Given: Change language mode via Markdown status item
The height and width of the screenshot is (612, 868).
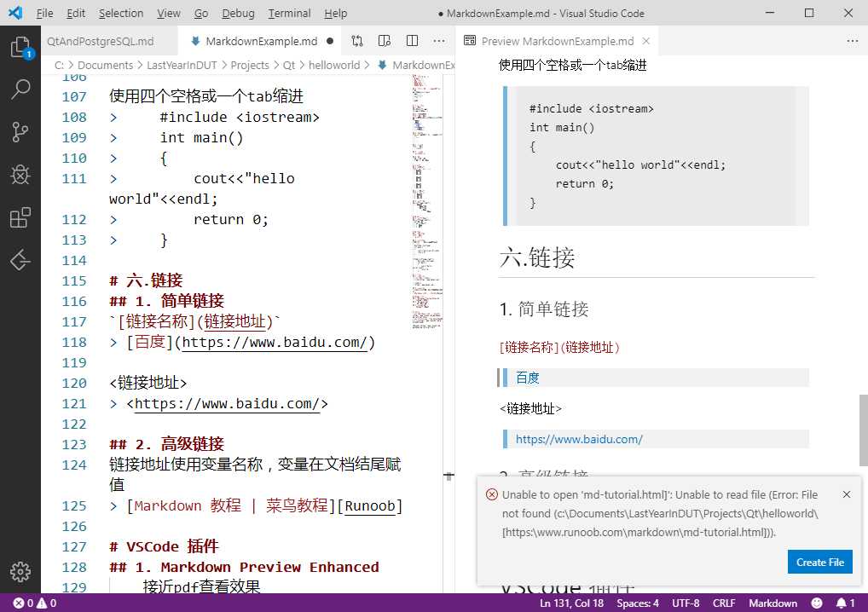Looking at the screenshot, I should tap(773, 603).
